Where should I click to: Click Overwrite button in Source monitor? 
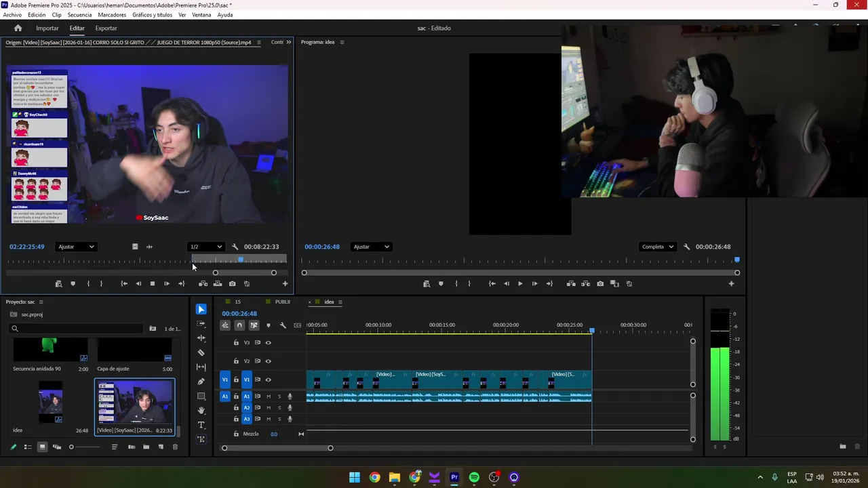click(x=217, y=284)
